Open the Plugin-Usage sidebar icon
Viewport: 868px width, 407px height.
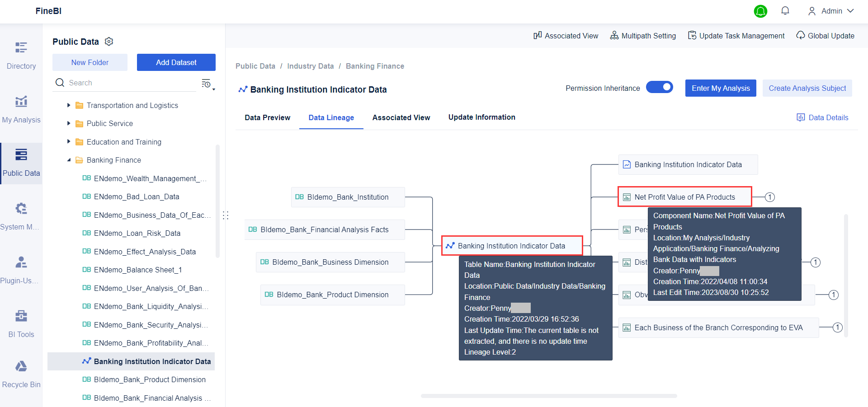(x=21, y=269)
